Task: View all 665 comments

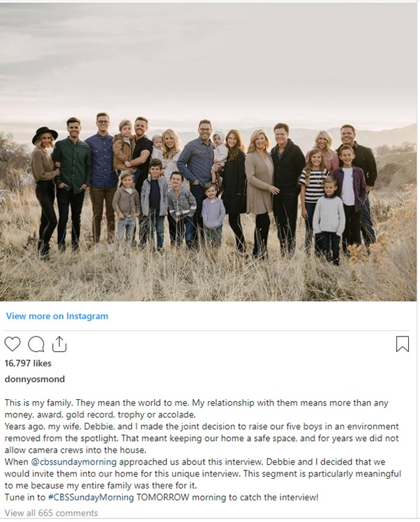Action: pyautogui.click(x=51, y=513)
